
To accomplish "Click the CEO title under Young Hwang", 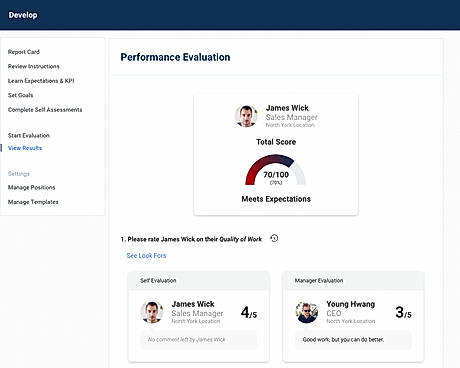I will (x=334, y=313).
